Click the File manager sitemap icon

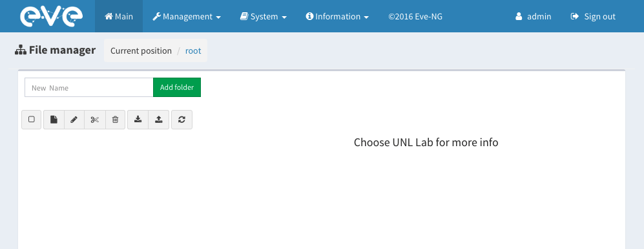[x=21, y=50]
